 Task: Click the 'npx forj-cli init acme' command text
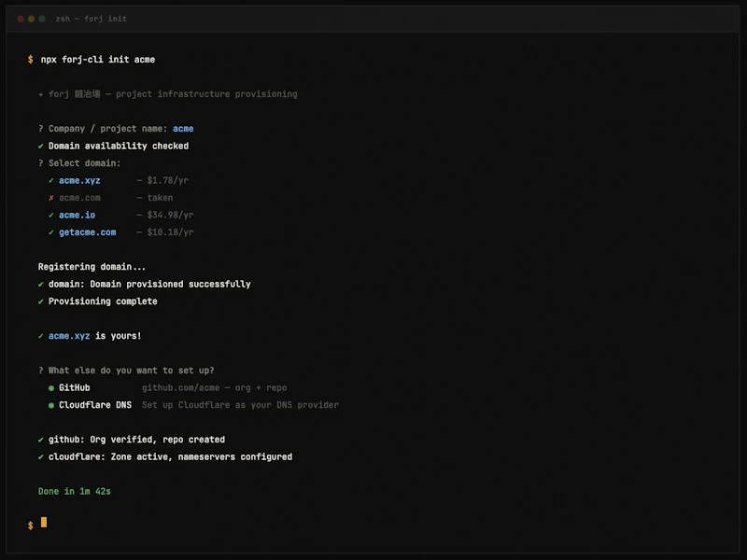point(98,60)
